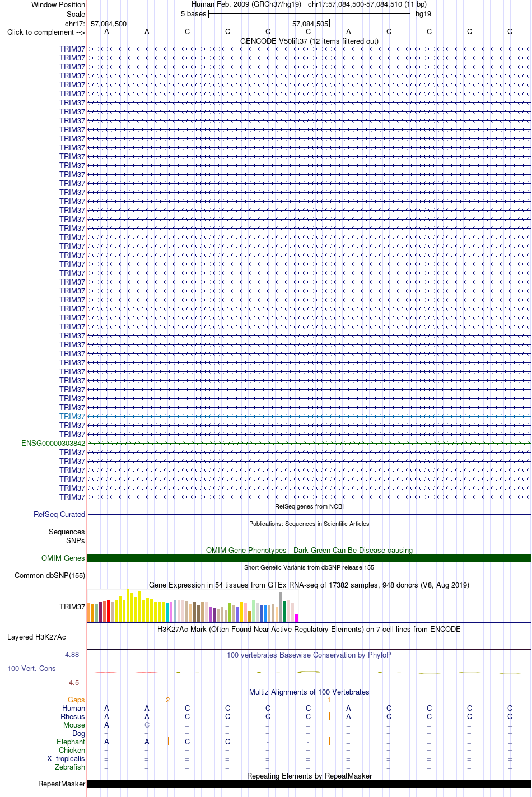Click the gray 'C' base in Mouse row
The image size is (532, 797).
pos(147,725)
